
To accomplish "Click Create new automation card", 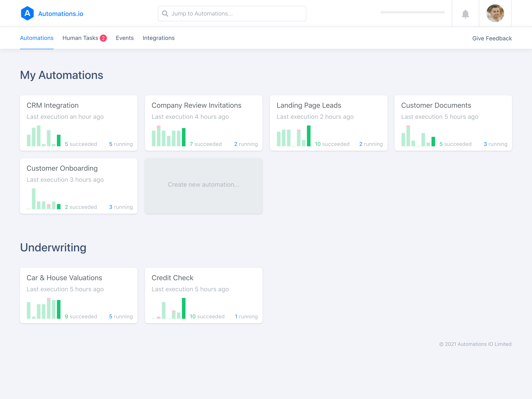I will [203, 185].
